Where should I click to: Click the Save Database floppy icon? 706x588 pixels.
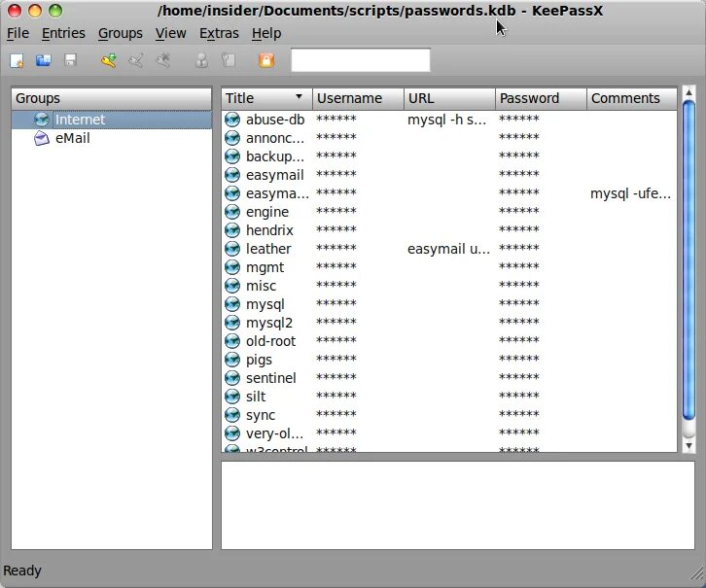(71, 60)
